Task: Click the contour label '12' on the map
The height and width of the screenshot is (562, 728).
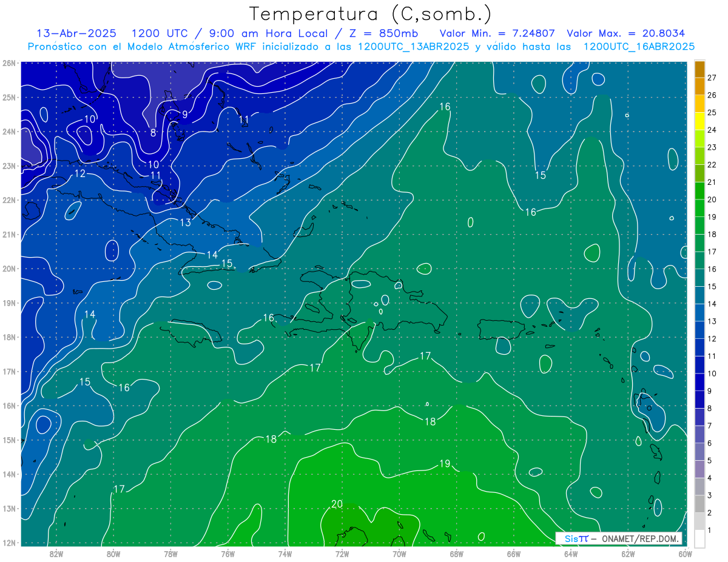Action: point(80,174)
